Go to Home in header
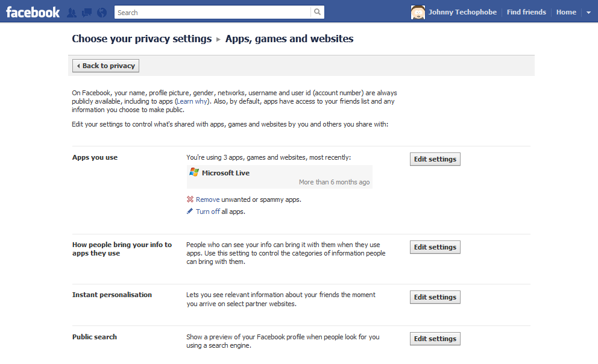 click(566, 12)
